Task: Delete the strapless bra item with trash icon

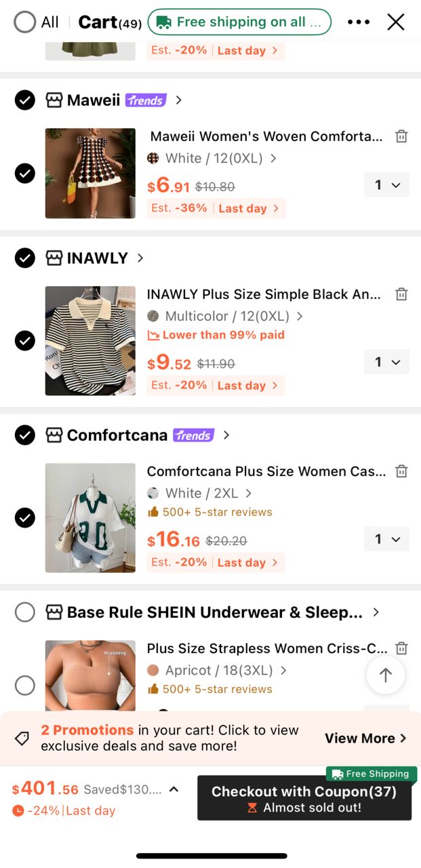Action: [x=401, y=648]
